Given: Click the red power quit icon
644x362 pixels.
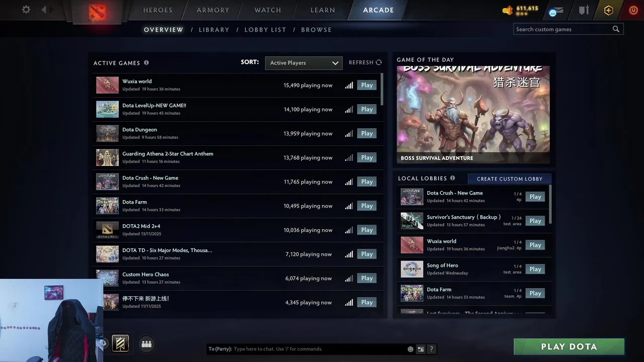Looking at the screenshot, I should [633, 10].
